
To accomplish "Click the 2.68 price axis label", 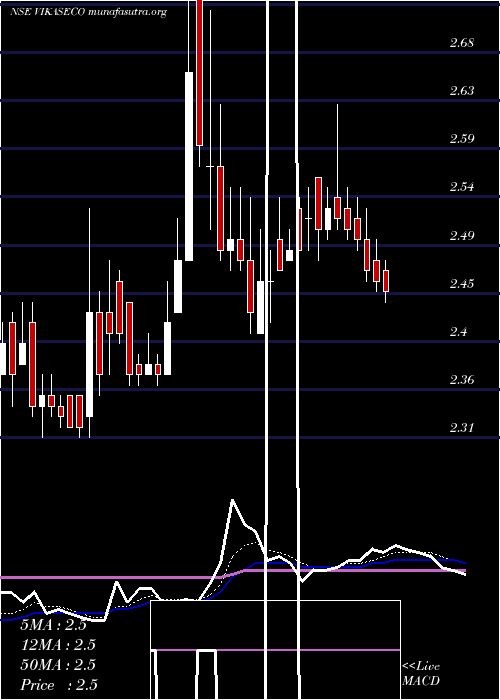I will pyautogui.click(x=462, y=43).
